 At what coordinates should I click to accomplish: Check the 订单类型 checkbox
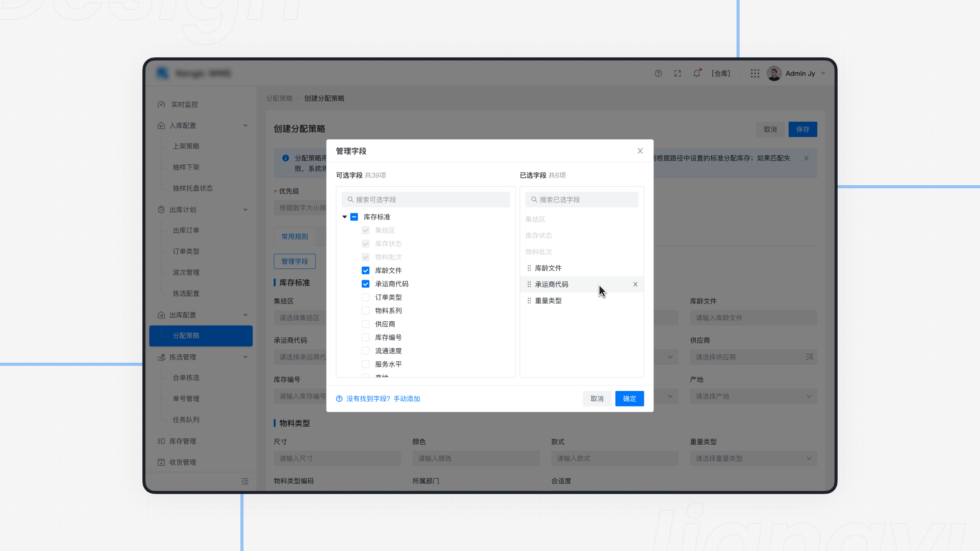click(366, 297)
